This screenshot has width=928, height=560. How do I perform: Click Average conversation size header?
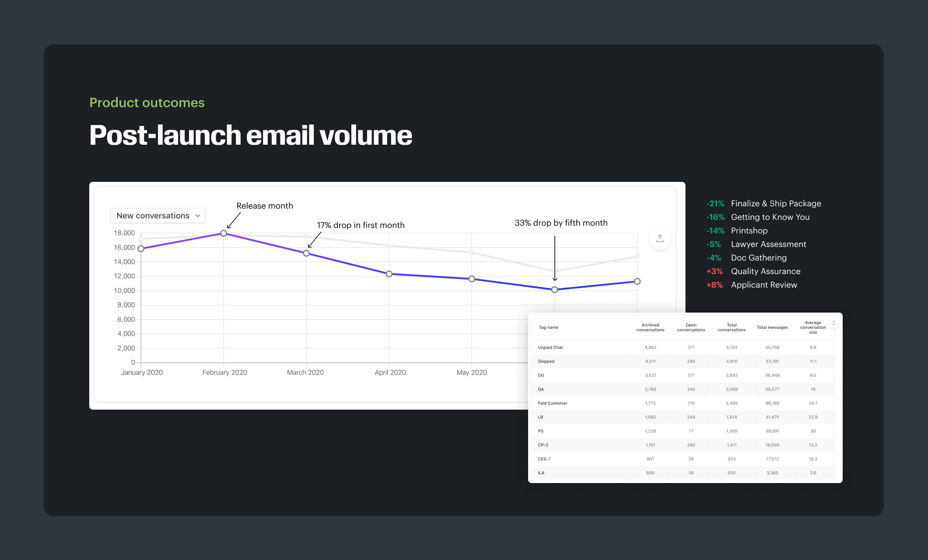pyautogui.click(x=812, y=327)
